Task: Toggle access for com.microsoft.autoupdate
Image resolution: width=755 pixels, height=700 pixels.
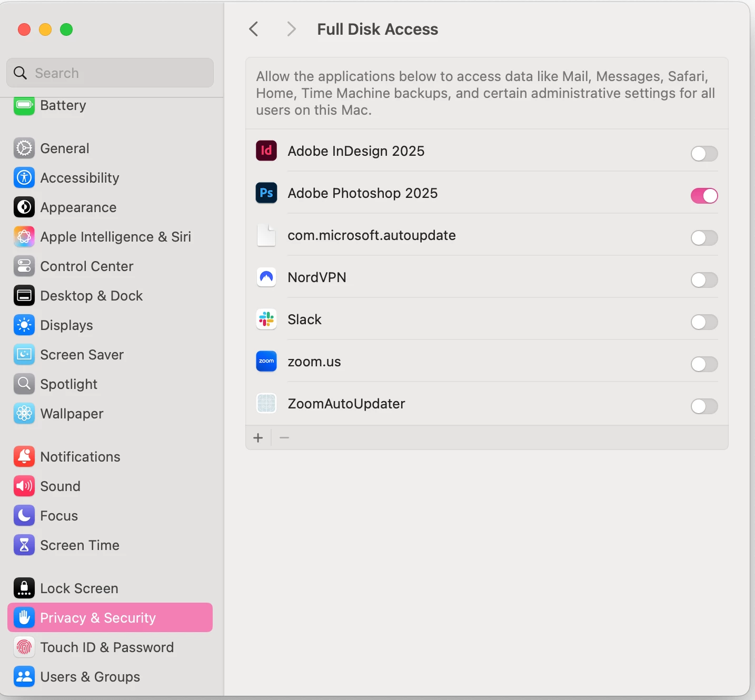Action: (704, 238)
